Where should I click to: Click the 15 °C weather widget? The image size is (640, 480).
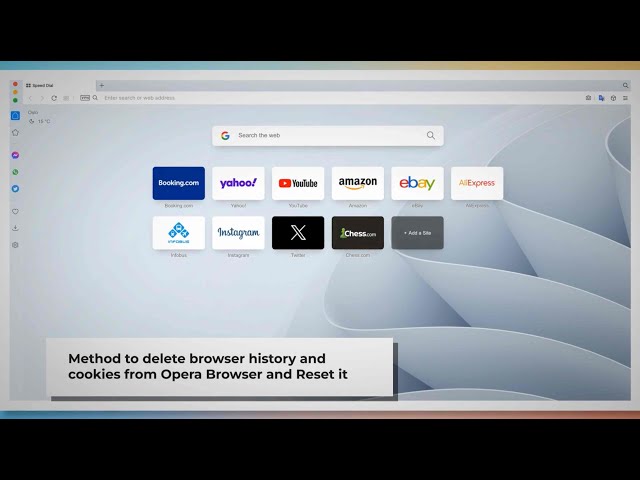point(40,121)
